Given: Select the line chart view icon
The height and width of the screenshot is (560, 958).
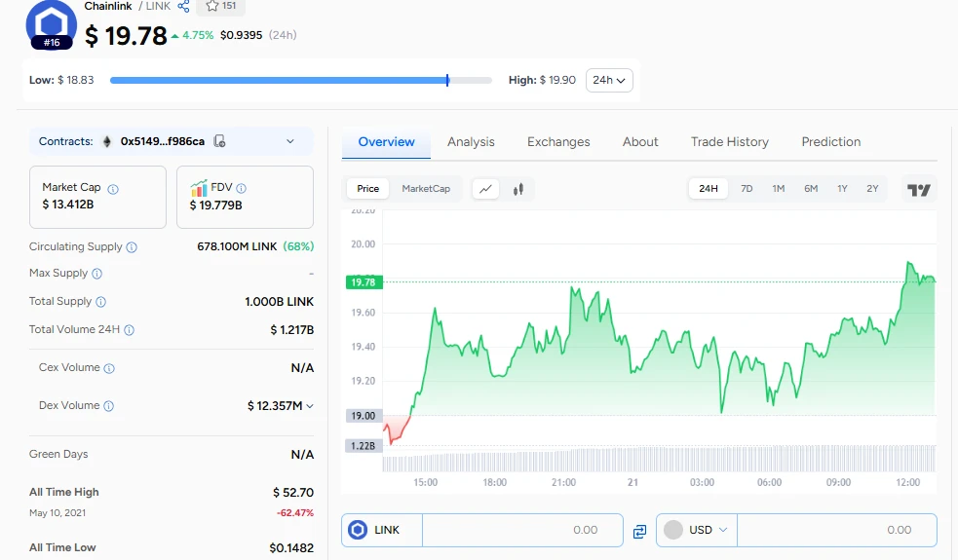Looking at the screenshot, I should [485, 189].
